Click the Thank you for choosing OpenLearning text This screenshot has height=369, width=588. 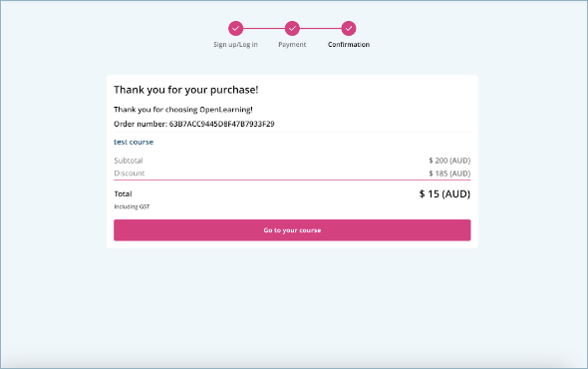(183, 110)
